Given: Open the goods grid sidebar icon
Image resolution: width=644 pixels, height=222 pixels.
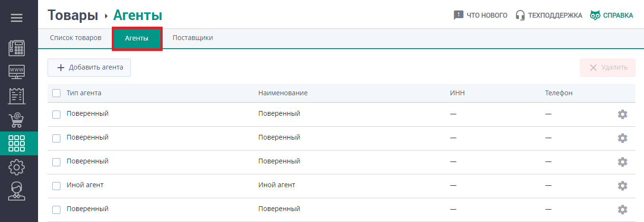Looking at the screenshot, I should pyautogui.click(x=17, y=143).
